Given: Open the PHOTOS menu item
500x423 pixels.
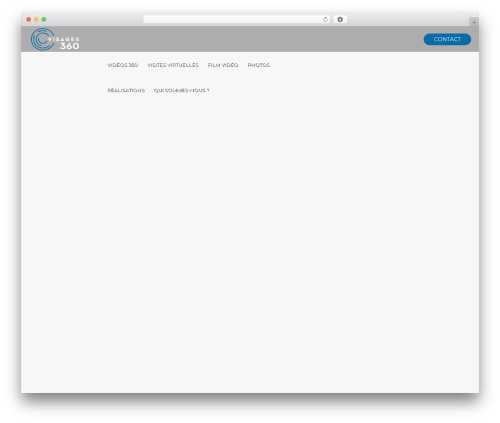Looking at the screenshot, I should coord(259,65).
